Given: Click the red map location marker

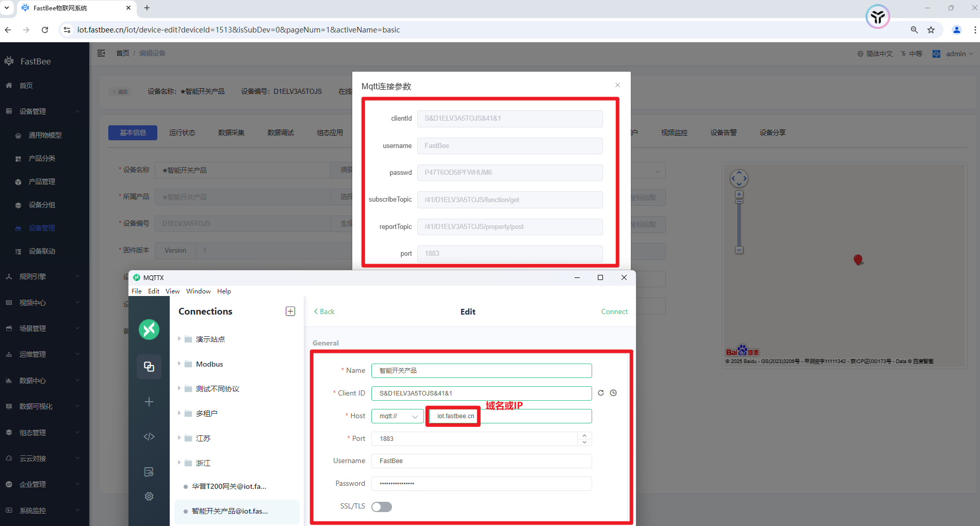Looking at the screenshot, I should (x=858, y=260).
